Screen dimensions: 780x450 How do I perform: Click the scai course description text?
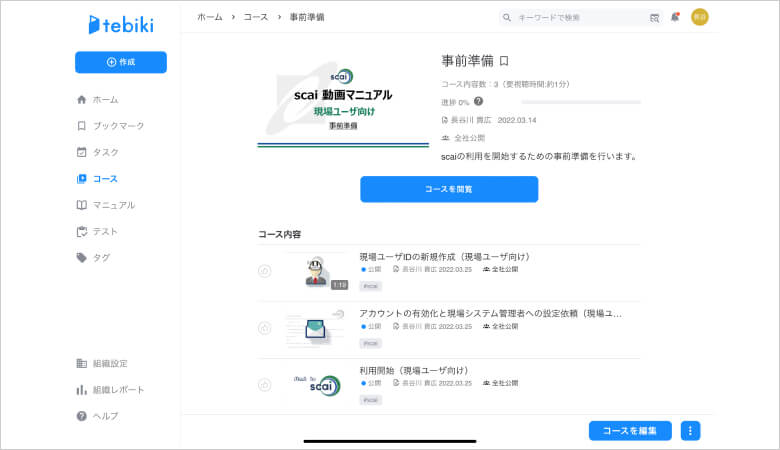[540, 156]
